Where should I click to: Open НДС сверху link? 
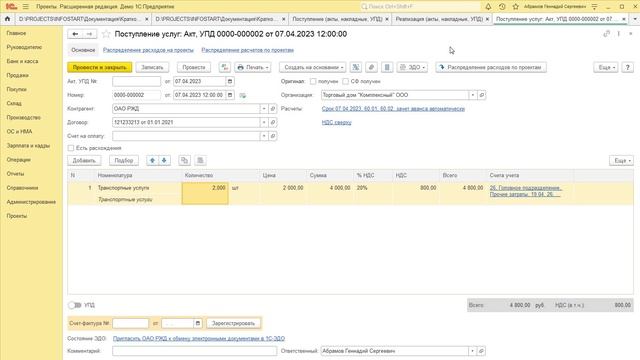point(336,122)
